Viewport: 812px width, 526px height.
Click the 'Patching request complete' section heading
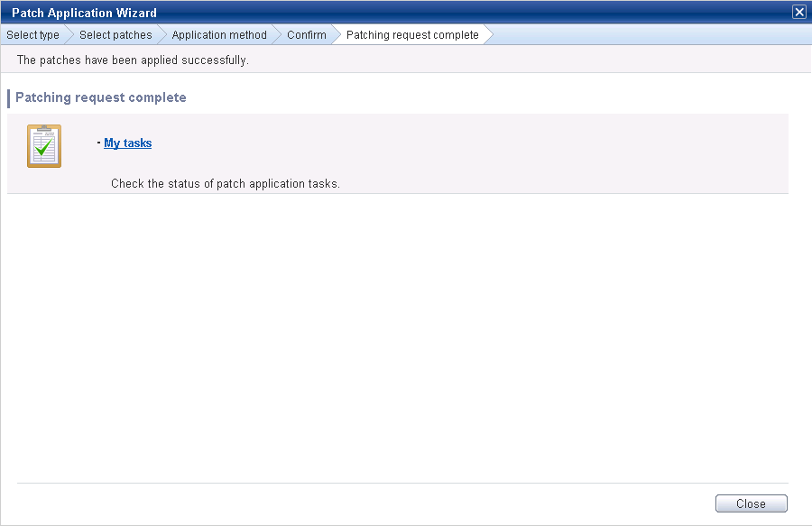(100, 97)
